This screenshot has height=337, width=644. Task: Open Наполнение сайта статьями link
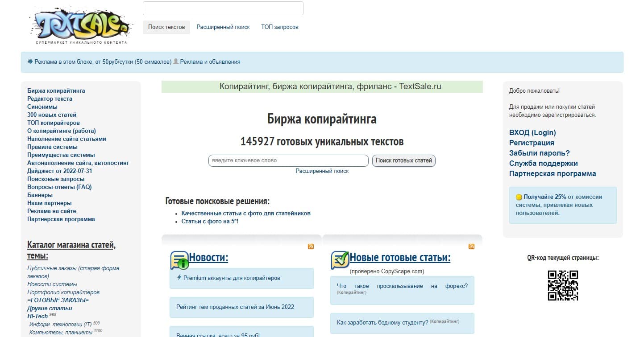click(x=66, y=139)
